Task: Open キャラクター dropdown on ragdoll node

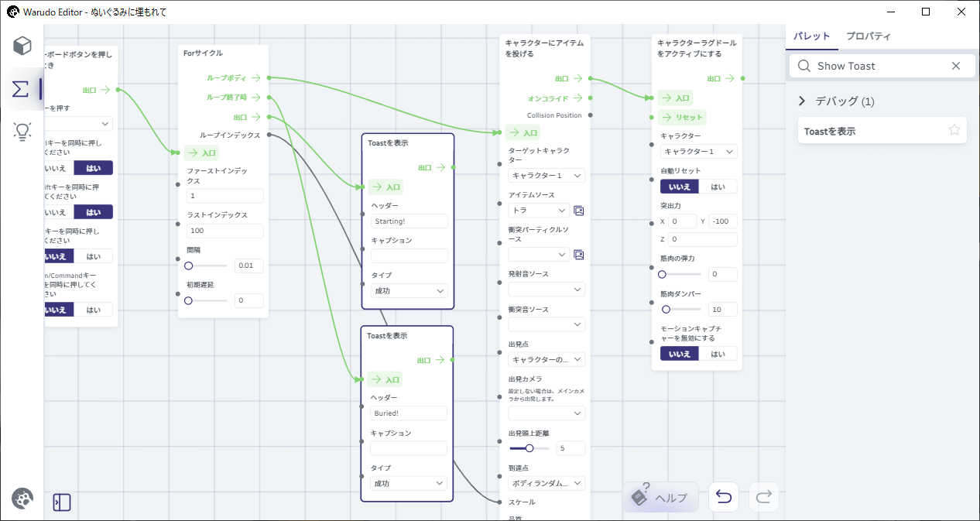Action: click(x=699, y=152)
